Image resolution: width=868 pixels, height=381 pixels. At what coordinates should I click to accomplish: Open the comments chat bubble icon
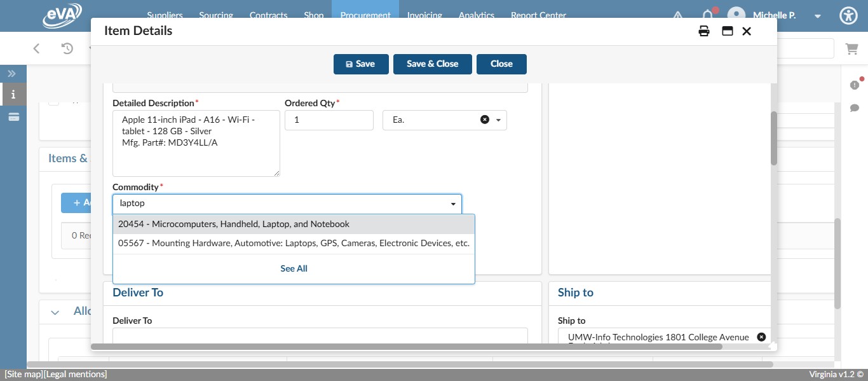[x=854, y=108]
